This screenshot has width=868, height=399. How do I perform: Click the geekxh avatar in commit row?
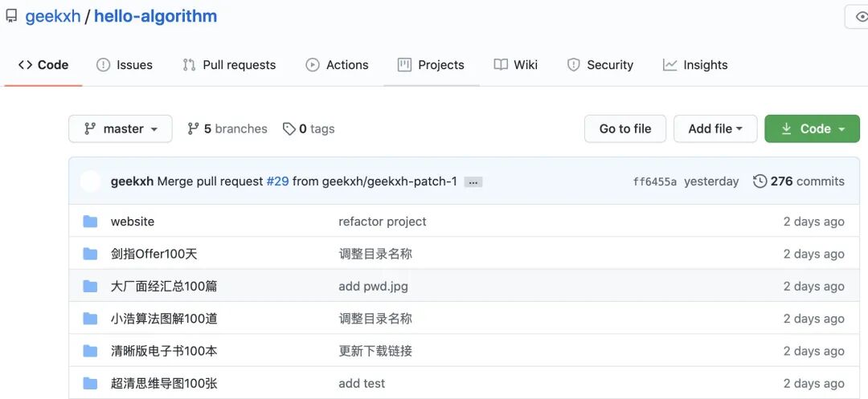coord(90,181)
